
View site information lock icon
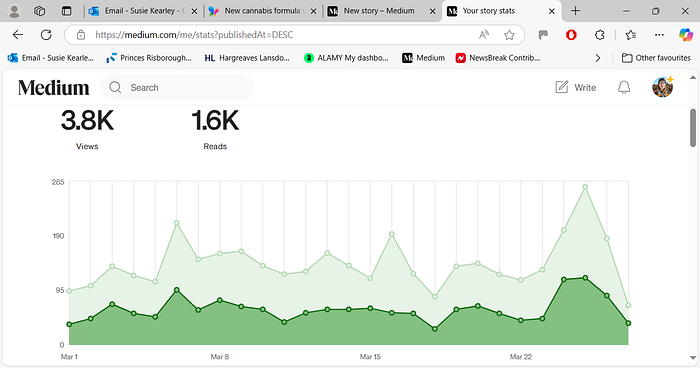pos(81,35)
